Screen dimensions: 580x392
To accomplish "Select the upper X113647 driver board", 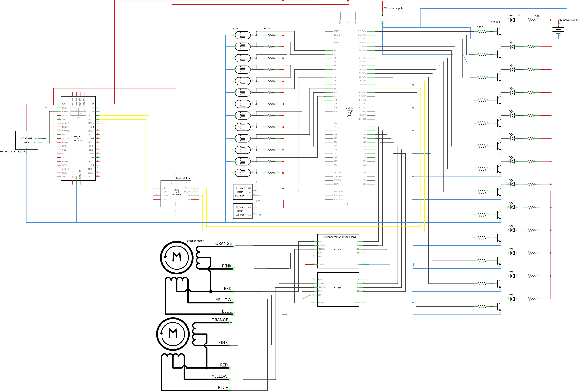I will point(338,251).
